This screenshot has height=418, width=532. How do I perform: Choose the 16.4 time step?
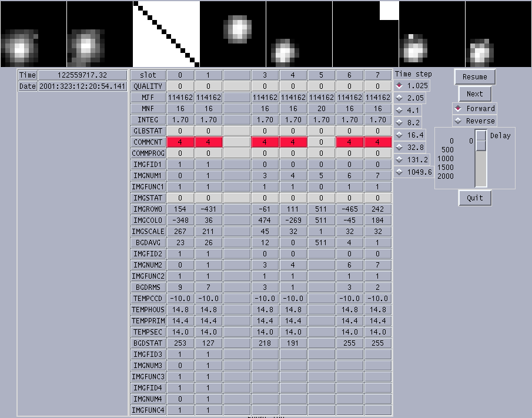[410, 135]
